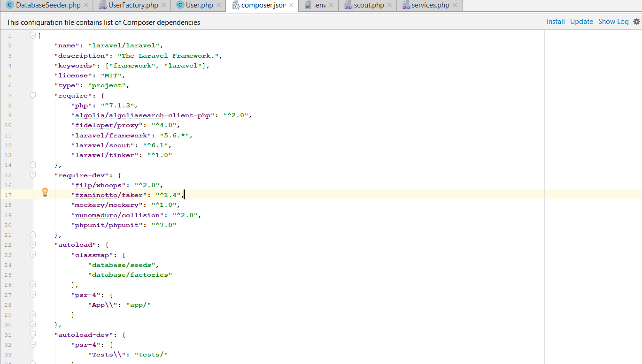Click fold end marker on line 29

coord(33,315)
